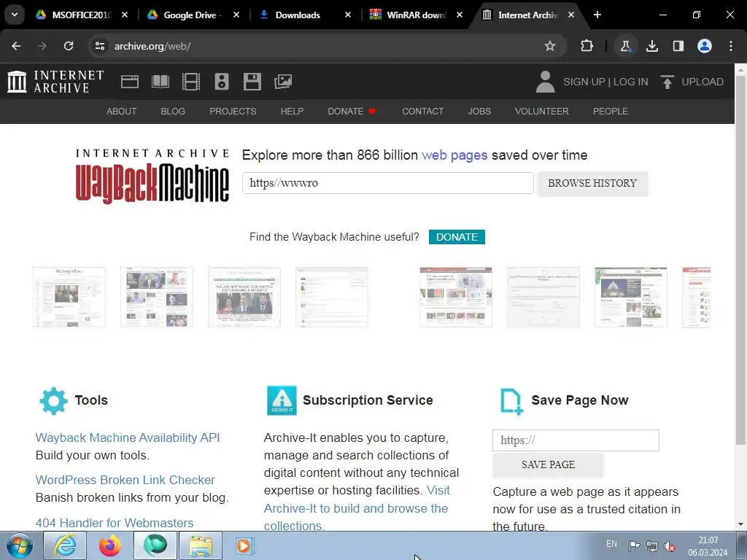The image size is (747, 560).
Task: Open the New York Times page thumbnail
Action: pos(69,297)
